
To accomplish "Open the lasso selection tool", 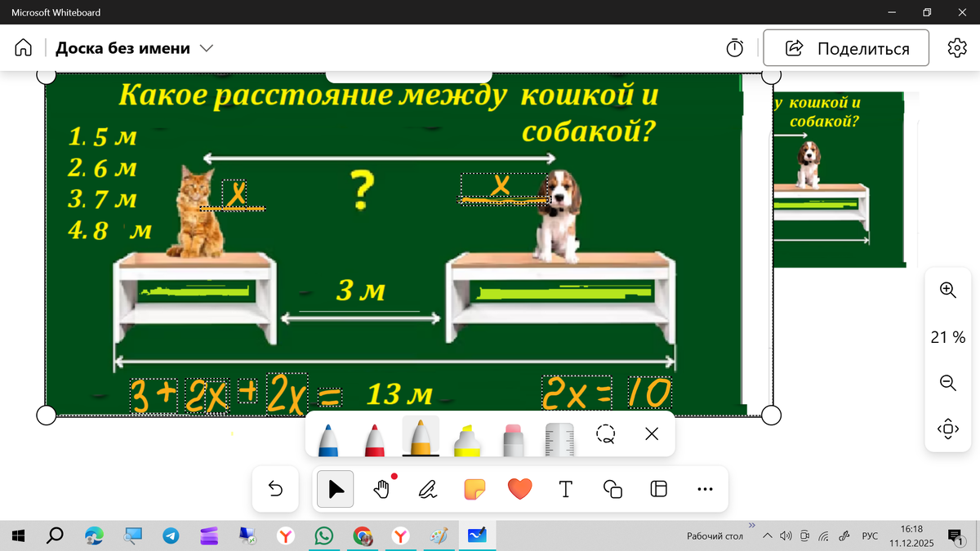I will 606,435.
